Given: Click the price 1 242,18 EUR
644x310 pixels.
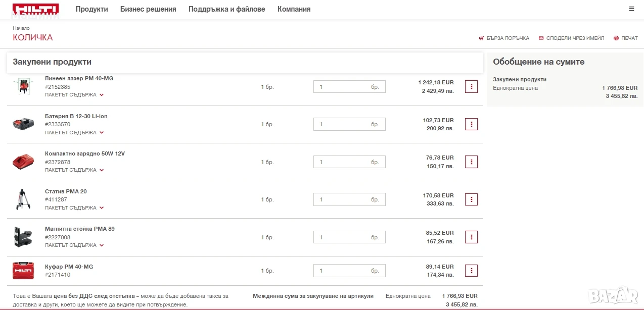Looking at the screenshot, I should click(436, 82).
